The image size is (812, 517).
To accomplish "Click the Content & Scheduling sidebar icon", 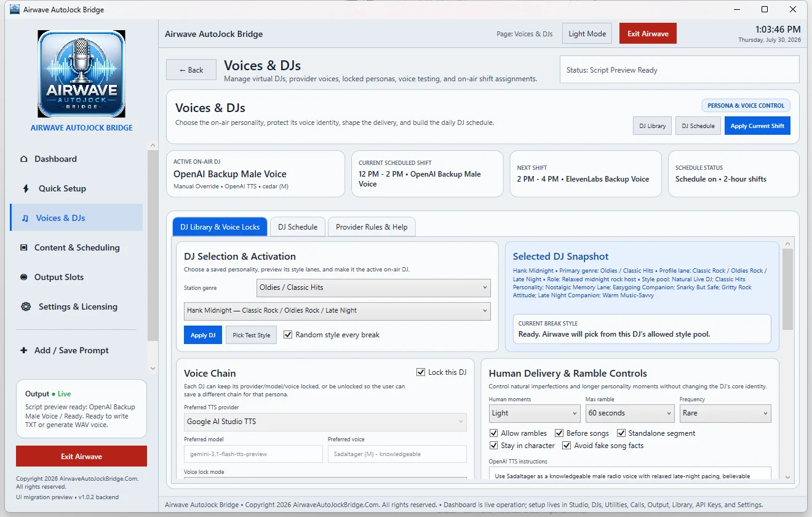I will point(24,247).
